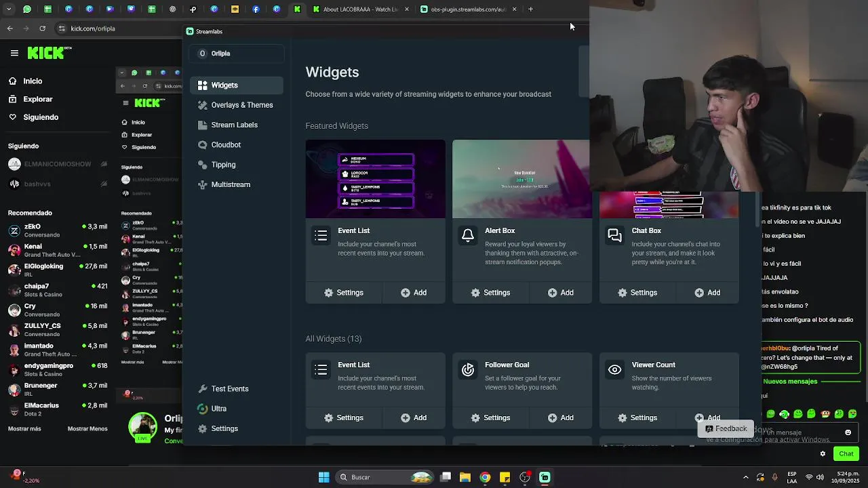Open the emoji picker in chat input
This screenshot has width=868, height=488.
[x=848, y=432]
